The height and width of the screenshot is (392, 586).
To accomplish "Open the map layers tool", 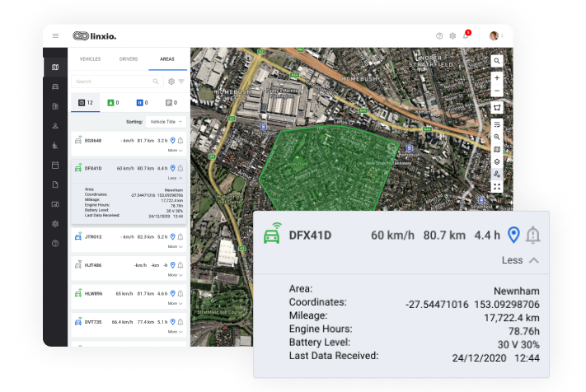I will tap(497, 162).
